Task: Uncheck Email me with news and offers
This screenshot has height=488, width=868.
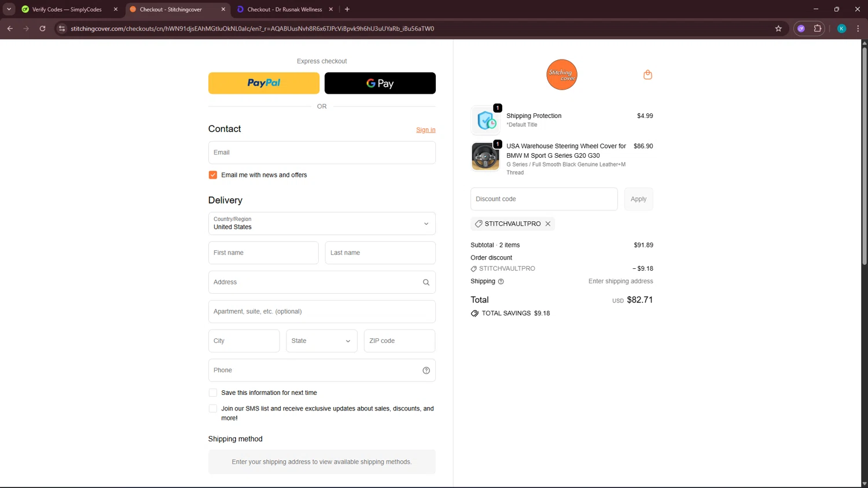Action: (213, 175)
